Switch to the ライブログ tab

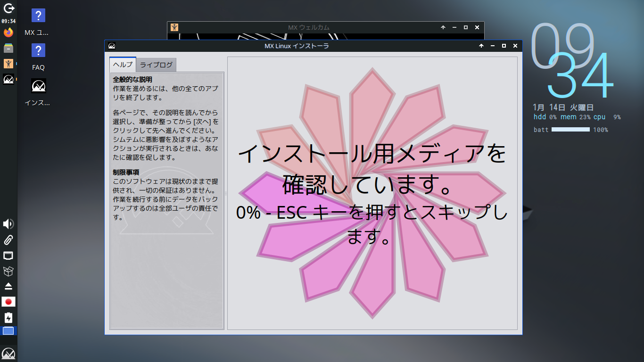(156, 65)
